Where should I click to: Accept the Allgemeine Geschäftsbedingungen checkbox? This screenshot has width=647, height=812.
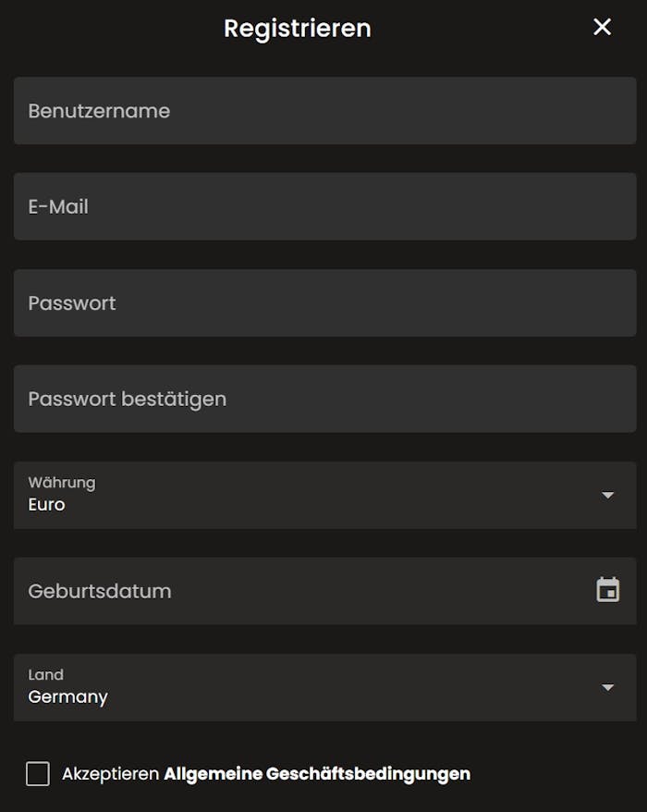(36, 773)
